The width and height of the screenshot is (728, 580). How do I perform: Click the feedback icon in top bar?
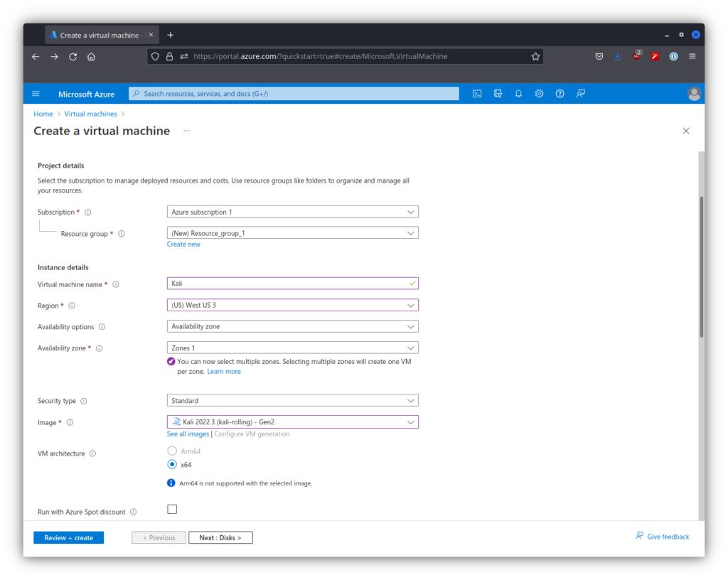(581, 94)
